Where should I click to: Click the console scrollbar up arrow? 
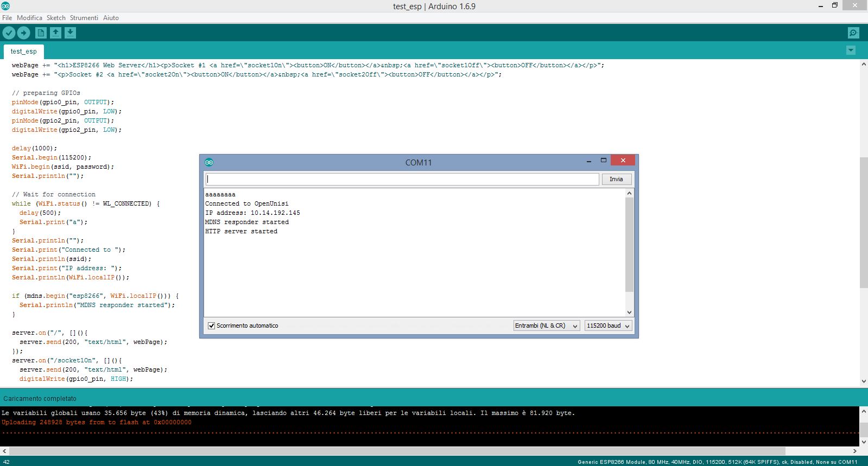(863, 411)
